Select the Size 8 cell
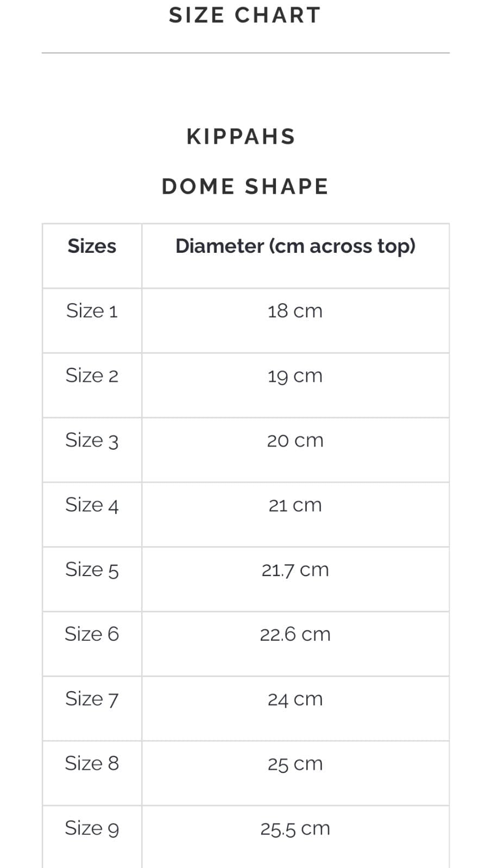 click(92, 763)
